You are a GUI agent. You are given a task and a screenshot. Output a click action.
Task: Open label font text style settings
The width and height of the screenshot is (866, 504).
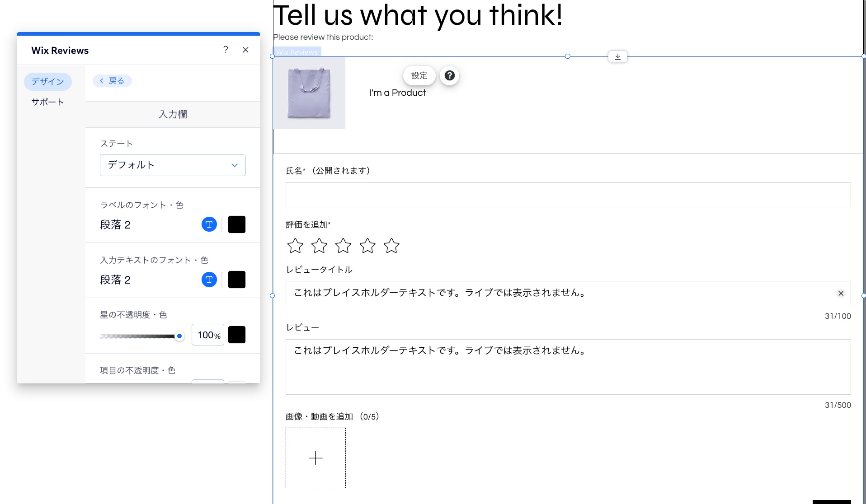click(209, 224)
